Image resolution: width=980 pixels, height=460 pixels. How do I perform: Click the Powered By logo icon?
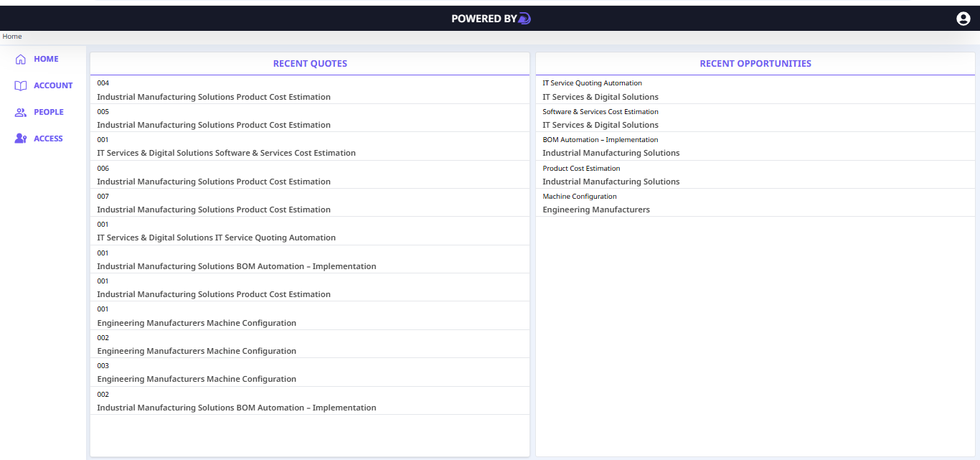tap(524, 19)
